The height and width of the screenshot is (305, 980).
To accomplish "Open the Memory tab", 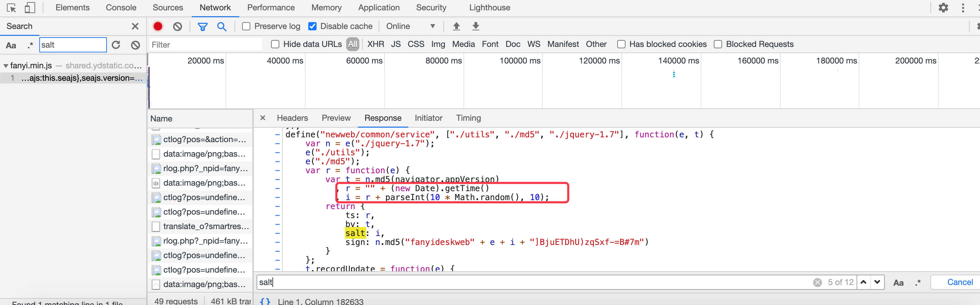I will tap(327, 8).
